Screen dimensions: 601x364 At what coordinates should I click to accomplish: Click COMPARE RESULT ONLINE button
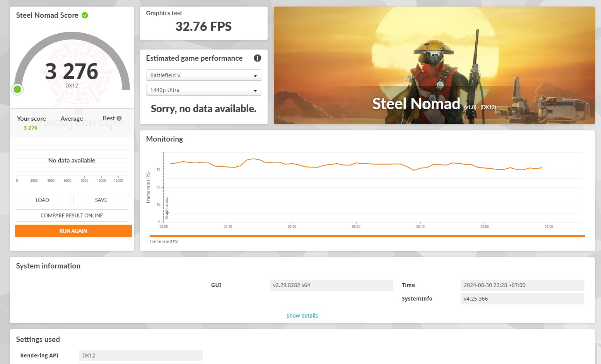(72, 215)
